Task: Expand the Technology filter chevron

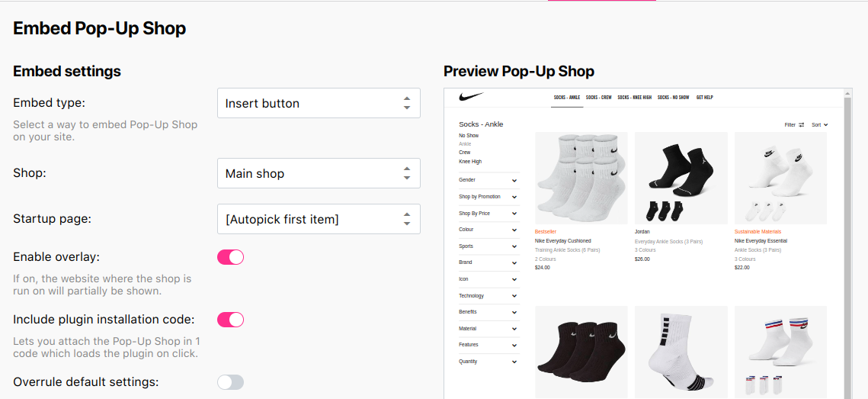Action: tap(514, 296)
